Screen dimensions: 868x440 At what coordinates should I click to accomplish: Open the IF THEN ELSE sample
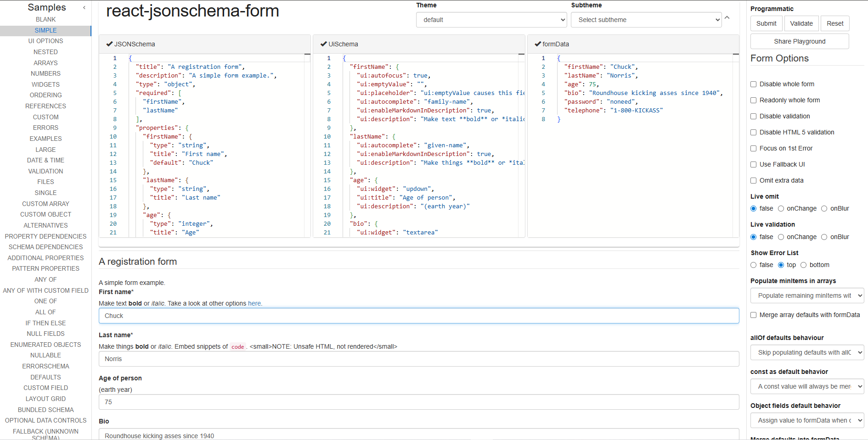tap(45, 323)
